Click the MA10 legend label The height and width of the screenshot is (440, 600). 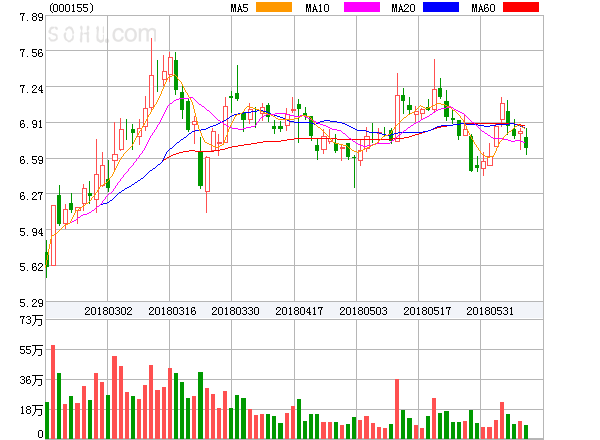(317, 8)
